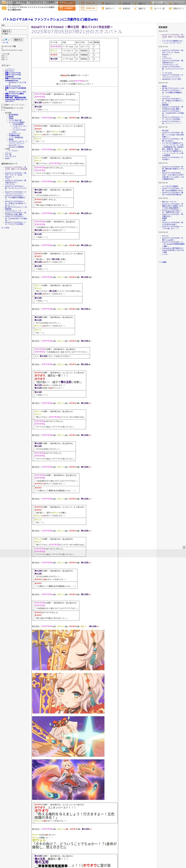The image size is (186, 868).
Task: Open the full-body image of the red-dressed character
Action: pos(68,779)
